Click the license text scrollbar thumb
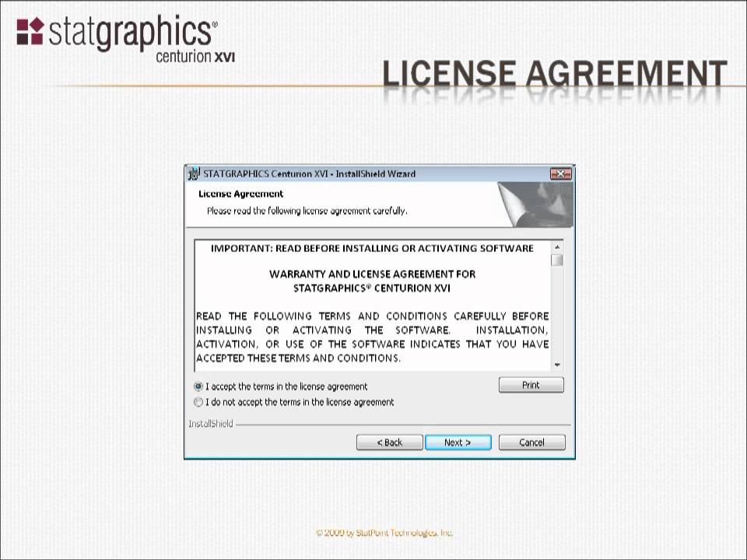747x560 pixels. pyautogui.click(x=557, y=261)
